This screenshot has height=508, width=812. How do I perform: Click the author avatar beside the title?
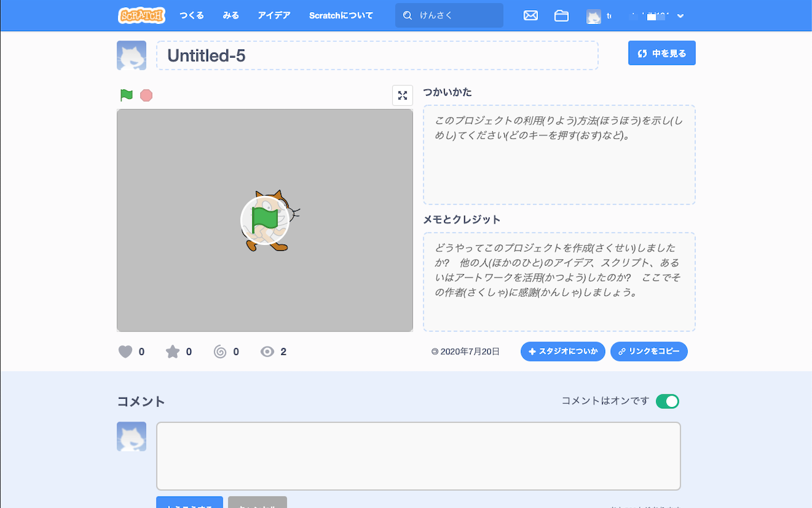(131, 56)
